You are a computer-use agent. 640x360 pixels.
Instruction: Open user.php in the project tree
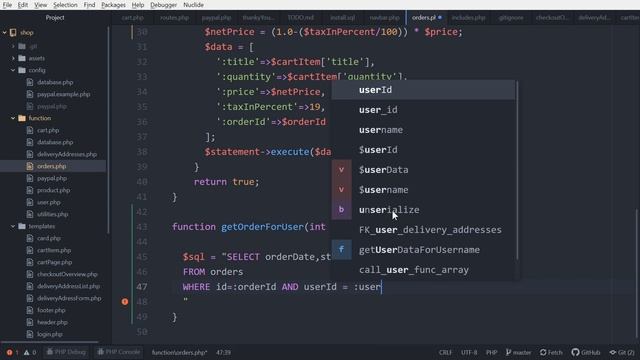pyautogui.click(x=49, y=202)
